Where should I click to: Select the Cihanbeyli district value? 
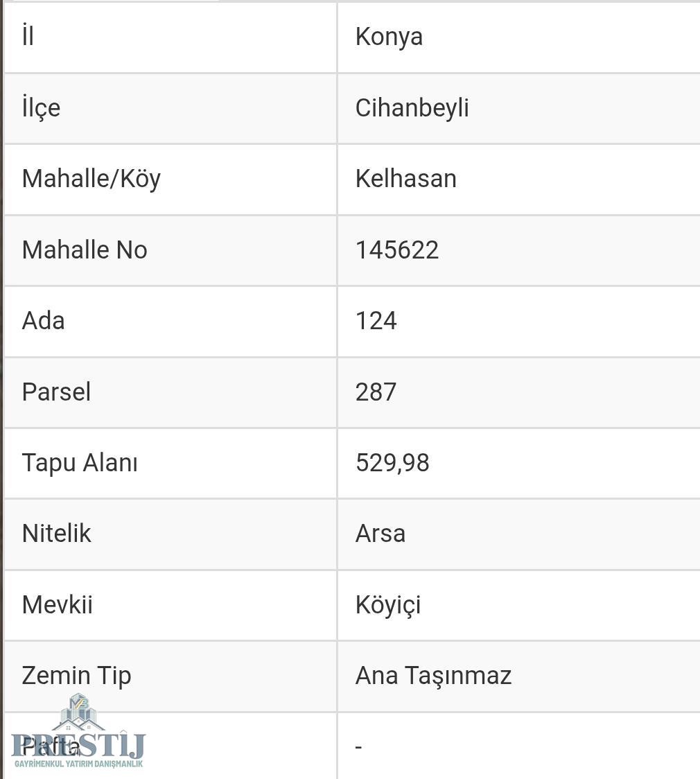(x=412, y=108)
